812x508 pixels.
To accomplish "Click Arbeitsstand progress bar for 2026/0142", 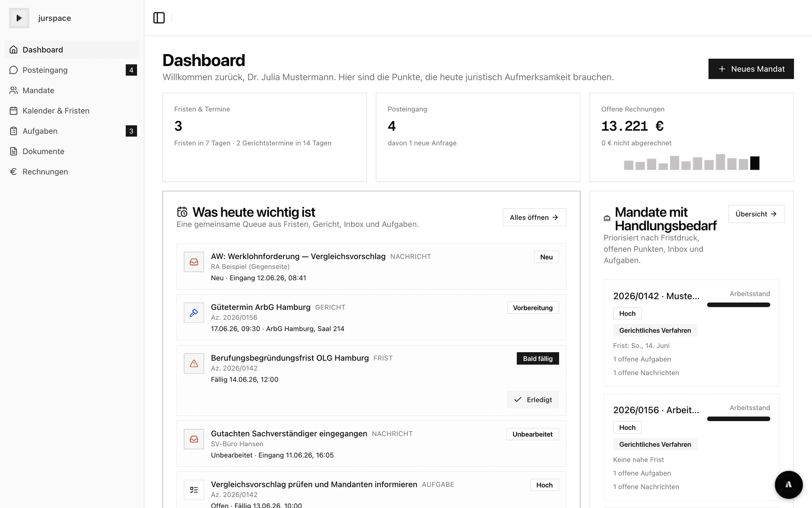I will pos(738,305).
